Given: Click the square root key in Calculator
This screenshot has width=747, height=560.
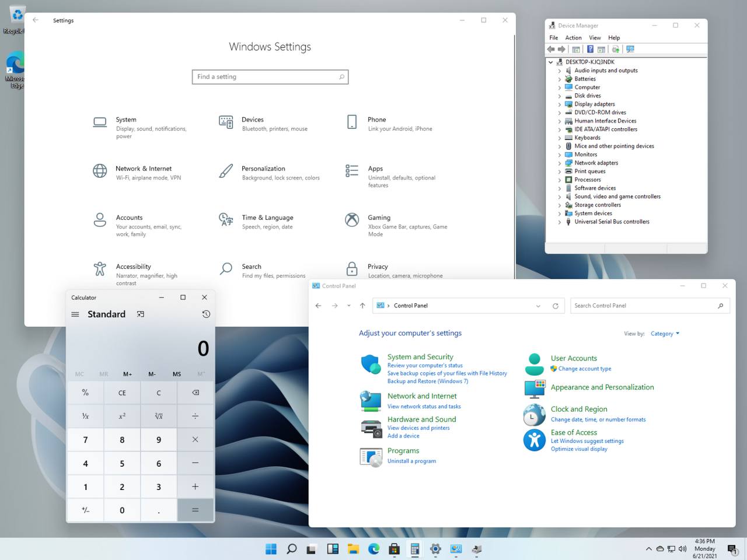Looking at the screenshot, I should point(159,416).
